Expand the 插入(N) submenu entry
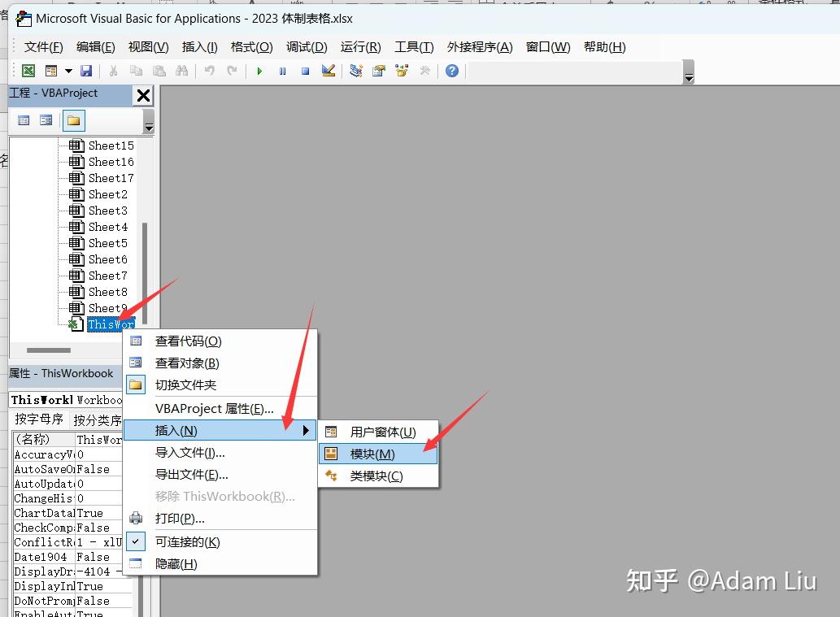Screen dimensions: 840x617 (220, 431)
